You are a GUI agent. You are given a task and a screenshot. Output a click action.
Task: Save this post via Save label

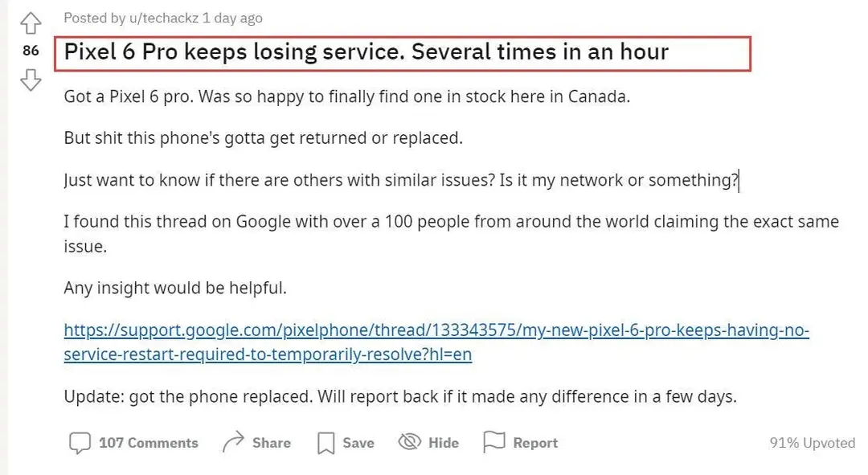click(x=358, y=443)
